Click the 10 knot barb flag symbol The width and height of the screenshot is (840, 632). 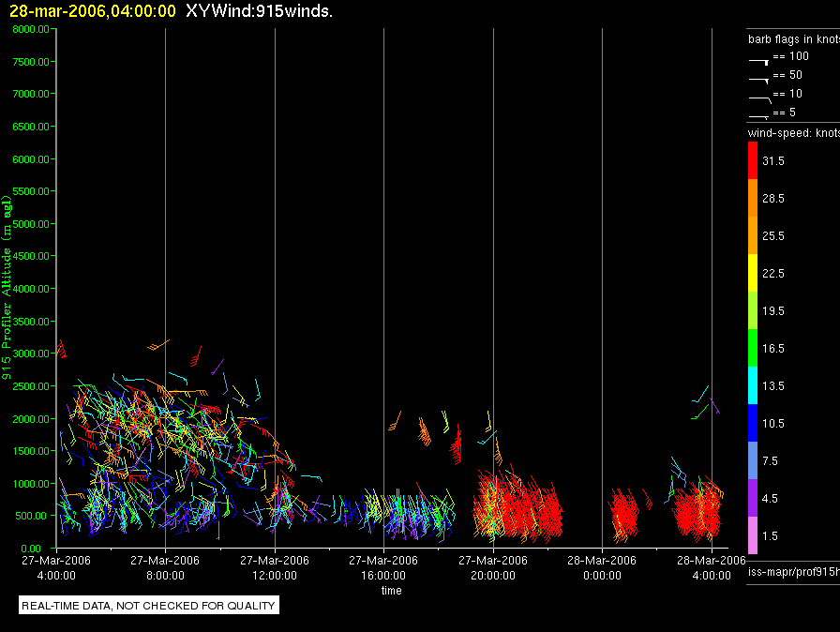[759, 99]
